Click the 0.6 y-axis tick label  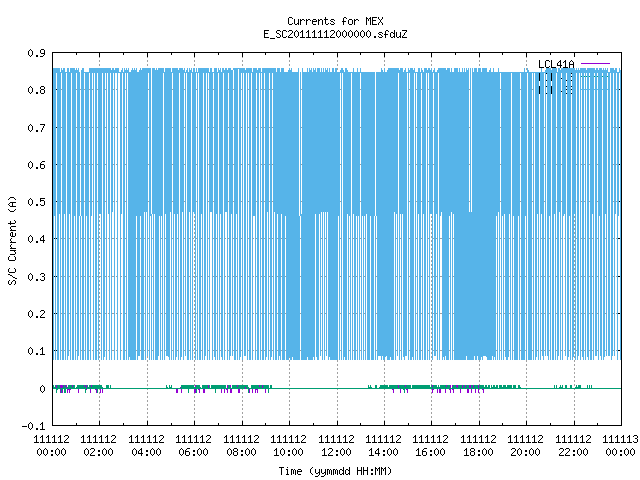[x=36, y=165]
